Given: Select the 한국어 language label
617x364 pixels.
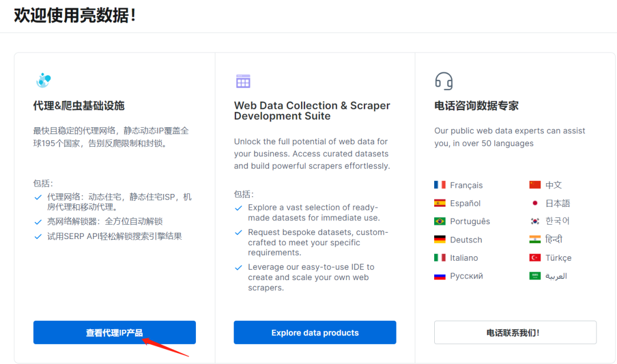Looking at the screenshot, I should pyautogui.click(x=557, y=221).
